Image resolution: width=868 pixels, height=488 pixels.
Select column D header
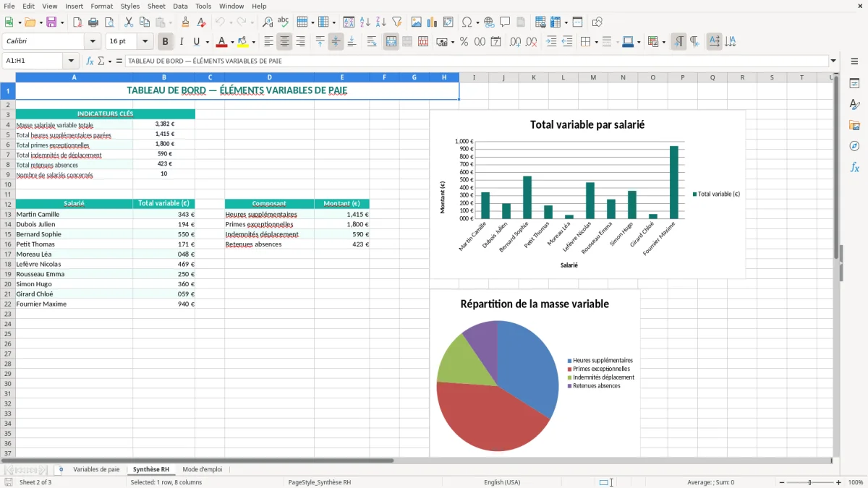click(269, 77)
